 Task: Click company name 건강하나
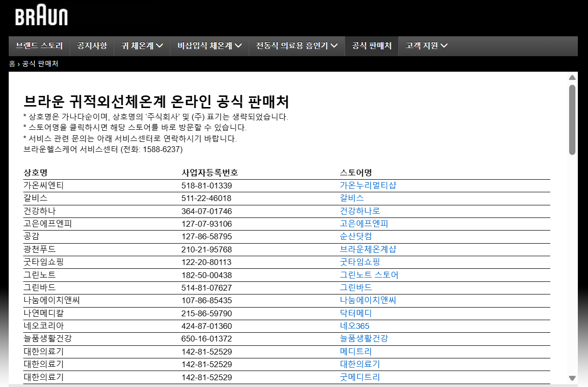pos(40,211)
